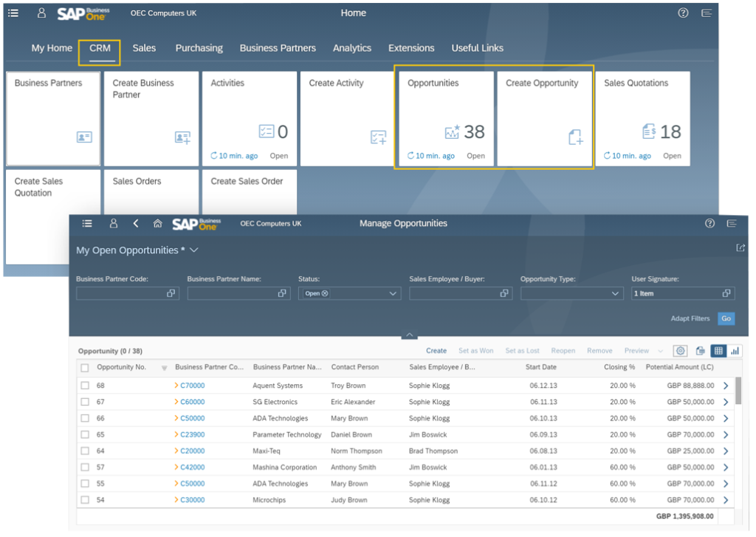Open hamburger menu in Home window
This screenshot has height=537, width=756.
pos(13,13)
